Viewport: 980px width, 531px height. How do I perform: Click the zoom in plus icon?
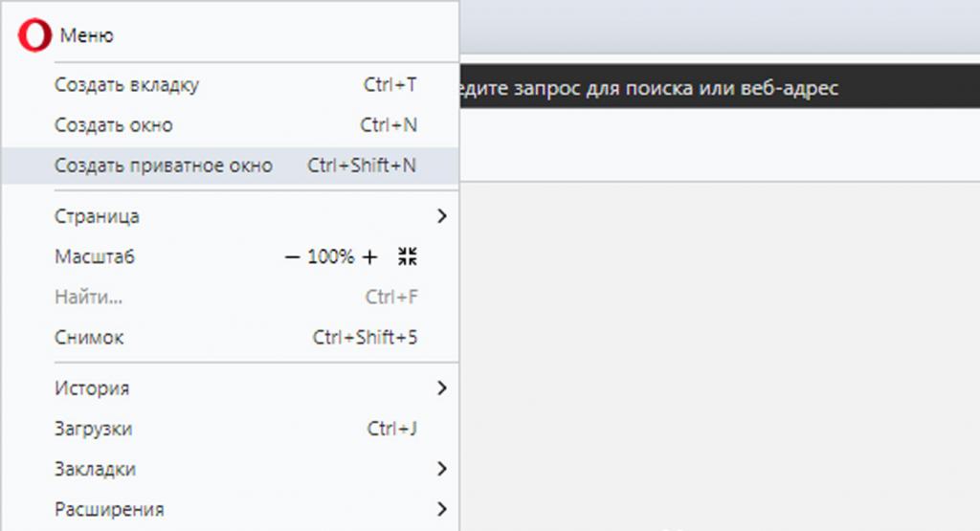pyautogui.click(x=370, y=256)
